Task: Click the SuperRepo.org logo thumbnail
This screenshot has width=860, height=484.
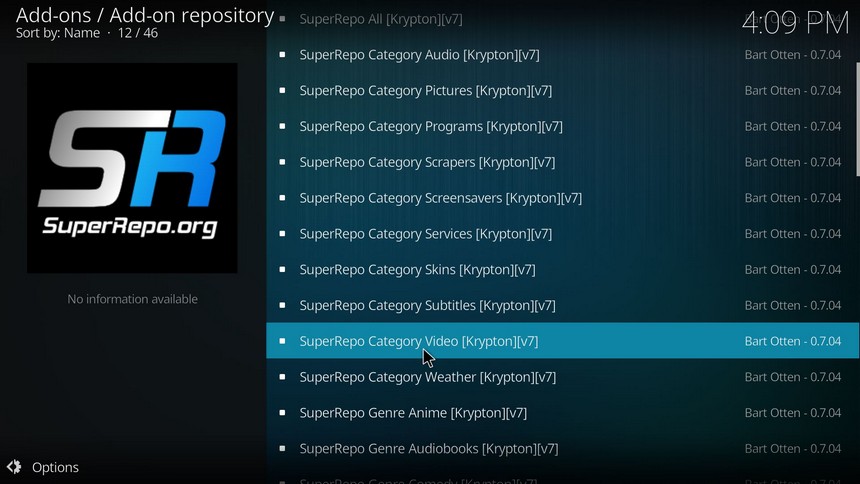Action: point(132,168)
